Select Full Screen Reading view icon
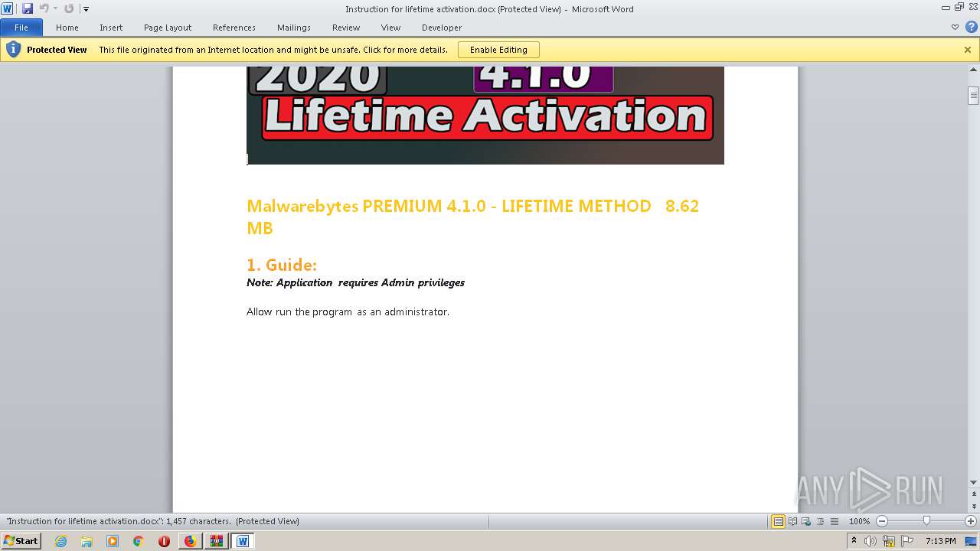Image resolution: width=980 pixels, height=551 pixels. click(x=793, y=521)
